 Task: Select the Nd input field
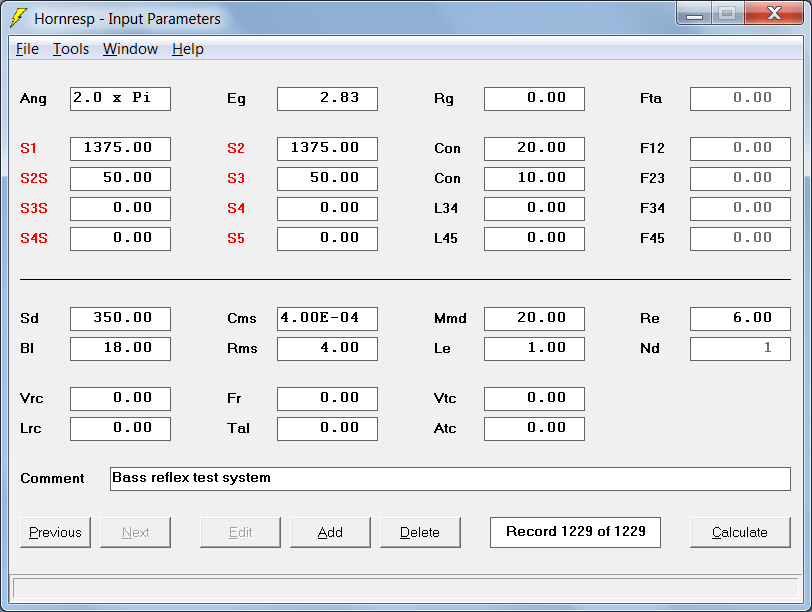pos(741,348)
